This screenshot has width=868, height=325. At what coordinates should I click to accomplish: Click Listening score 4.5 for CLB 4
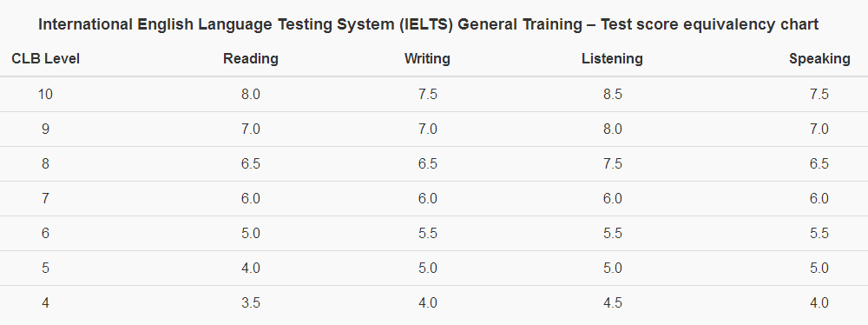(613, 303)
